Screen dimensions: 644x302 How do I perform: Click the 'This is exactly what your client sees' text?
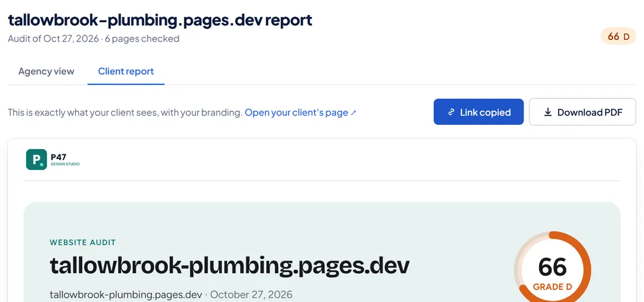pyautogui.click(x=125, y=113)
